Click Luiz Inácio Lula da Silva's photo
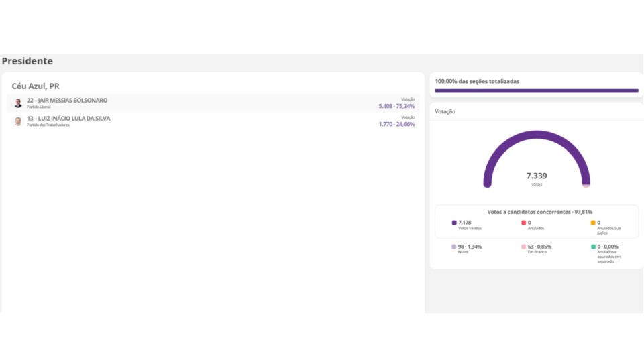 click(x=18, y=121)
